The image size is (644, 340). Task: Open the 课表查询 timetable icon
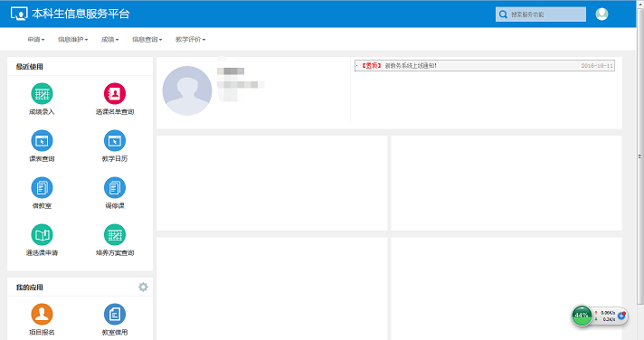click(42, 141)
